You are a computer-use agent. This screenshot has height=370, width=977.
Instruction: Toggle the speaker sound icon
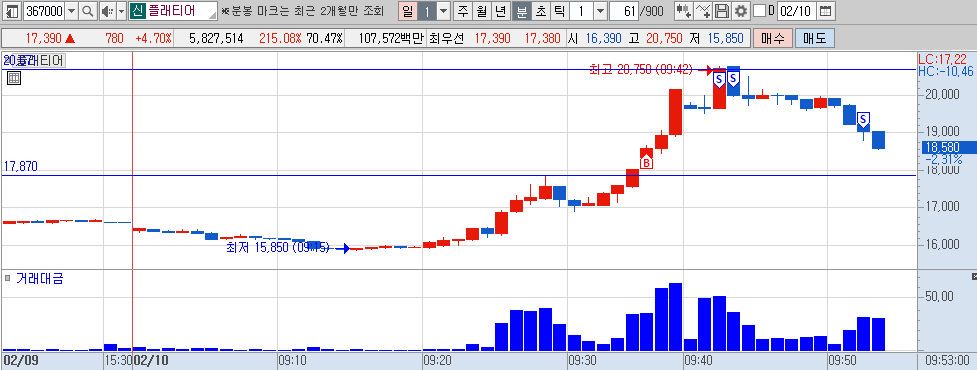coord(107,11)
